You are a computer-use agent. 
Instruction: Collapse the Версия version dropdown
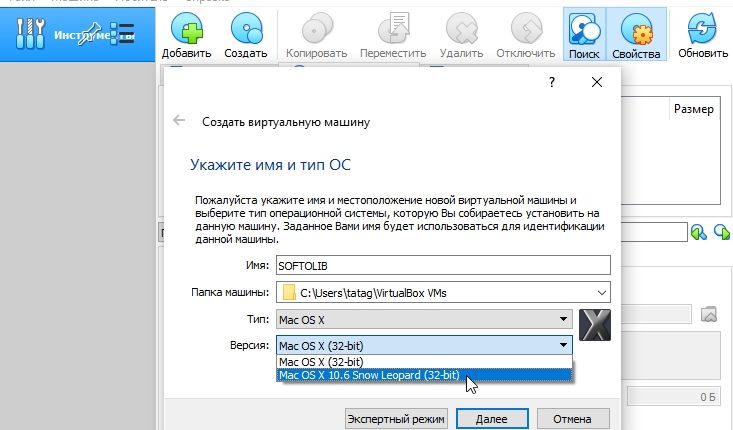coord(424,345)
